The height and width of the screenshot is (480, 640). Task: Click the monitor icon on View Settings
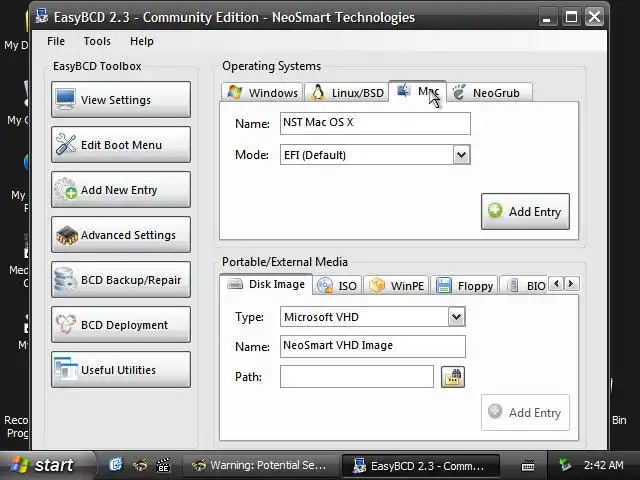[x=65, y=99]
